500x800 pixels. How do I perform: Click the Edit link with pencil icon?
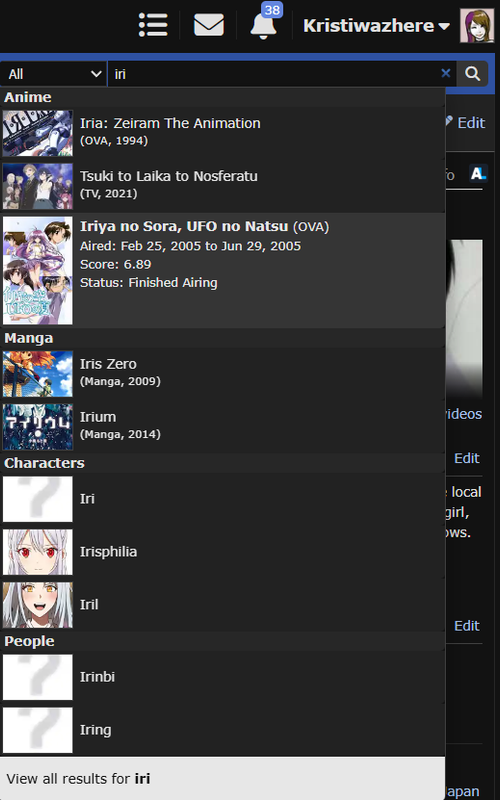point(465,123)
